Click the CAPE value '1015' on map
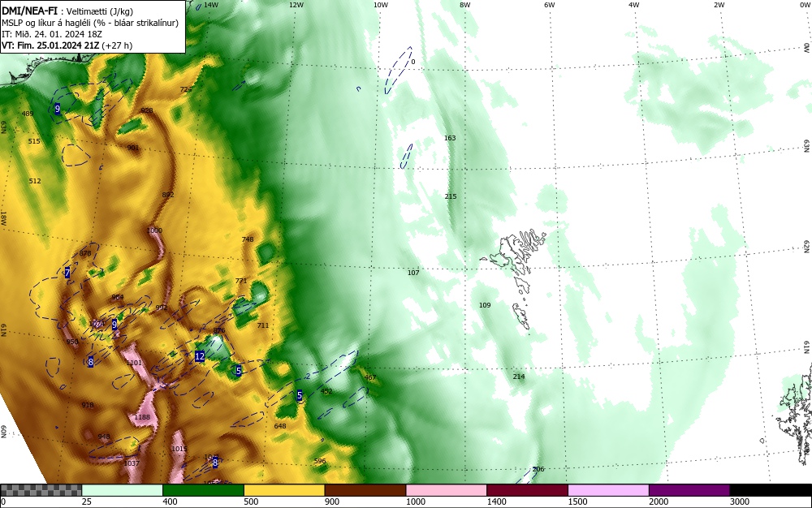 coord(179,449)
